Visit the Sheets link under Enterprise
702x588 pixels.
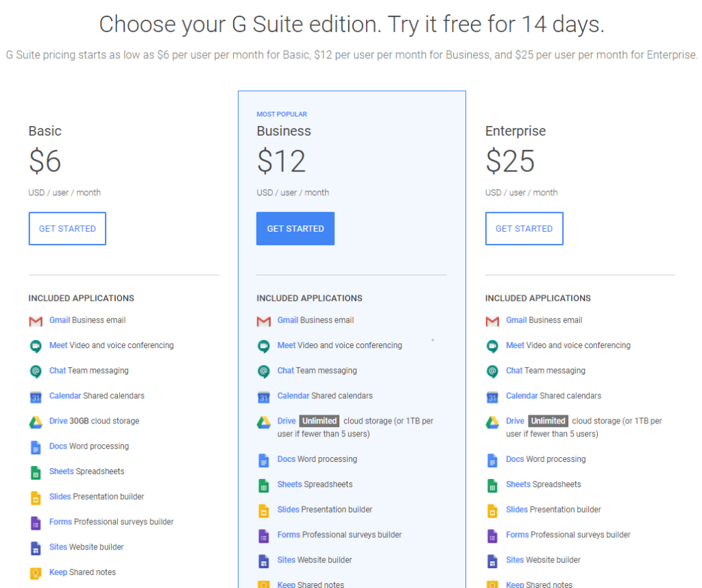tap(518, 485)
